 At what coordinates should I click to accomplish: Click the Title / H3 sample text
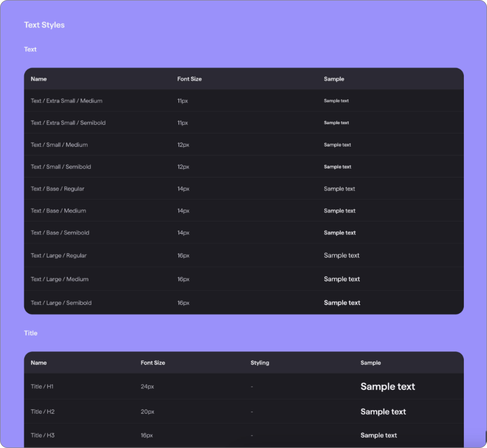[379, 435]
